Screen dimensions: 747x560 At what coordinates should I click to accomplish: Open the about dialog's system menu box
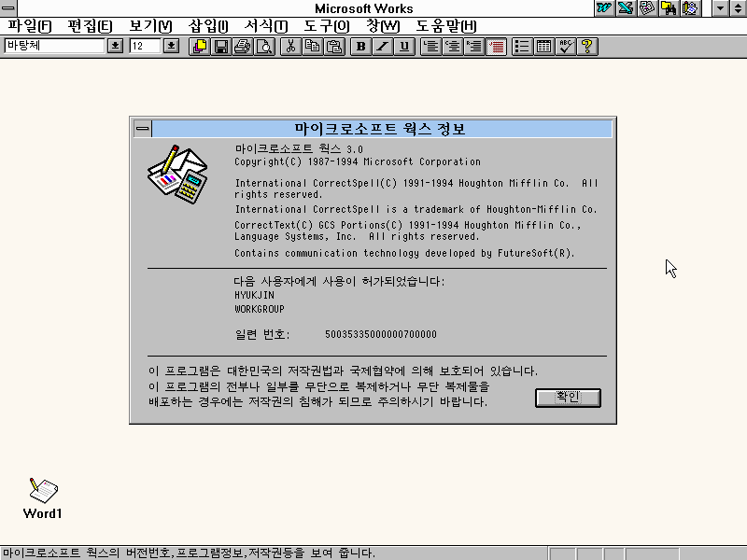click(x=143, y=129)
